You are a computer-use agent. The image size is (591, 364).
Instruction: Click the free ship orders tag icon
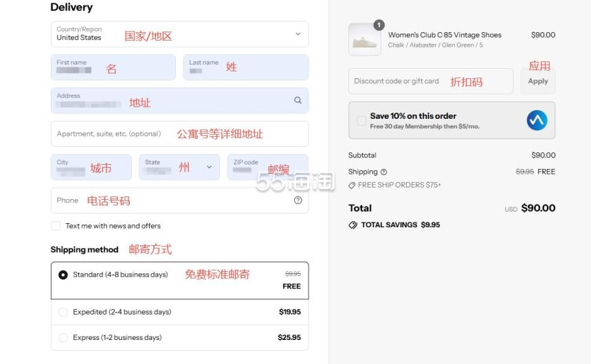pos(352,185)
